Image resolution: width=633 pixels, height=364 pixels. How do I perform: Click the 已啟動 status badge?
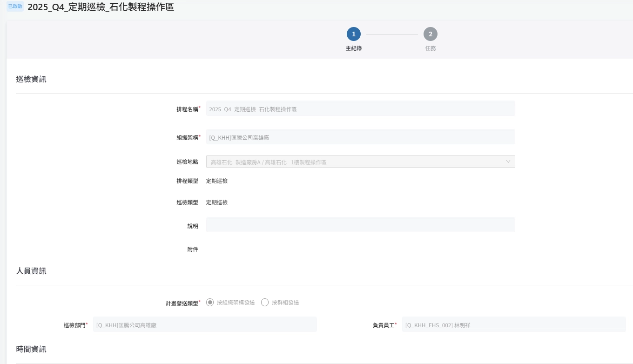[x=15, y=7]
